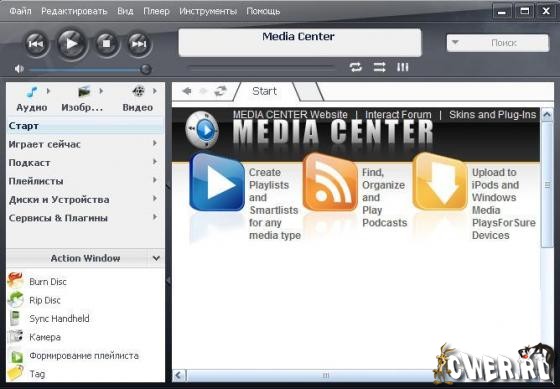Click the yellow download upload icon
This screenshot has width=560, height=389.
[x=440, y=182]
